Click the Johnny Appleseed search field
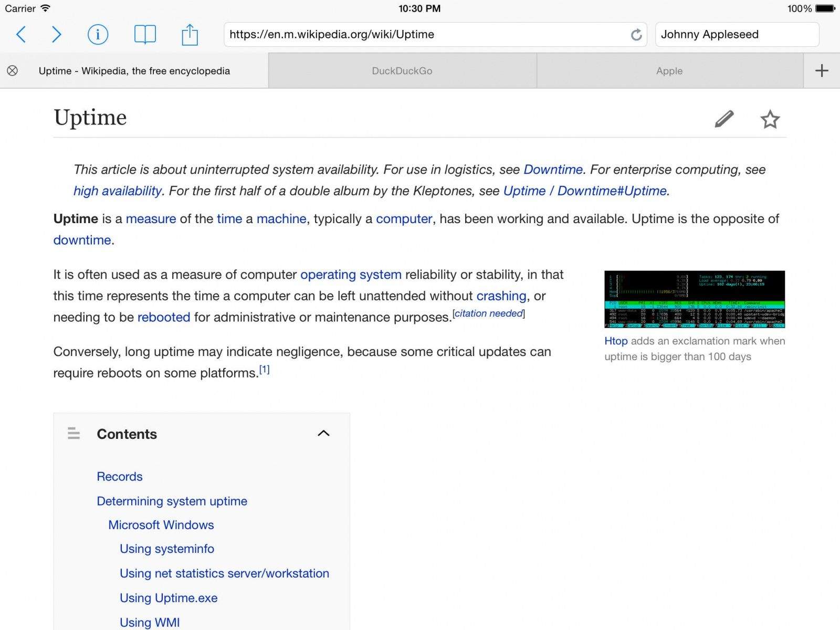The width and height of the screenshot is (840, 630). (736, 35)
